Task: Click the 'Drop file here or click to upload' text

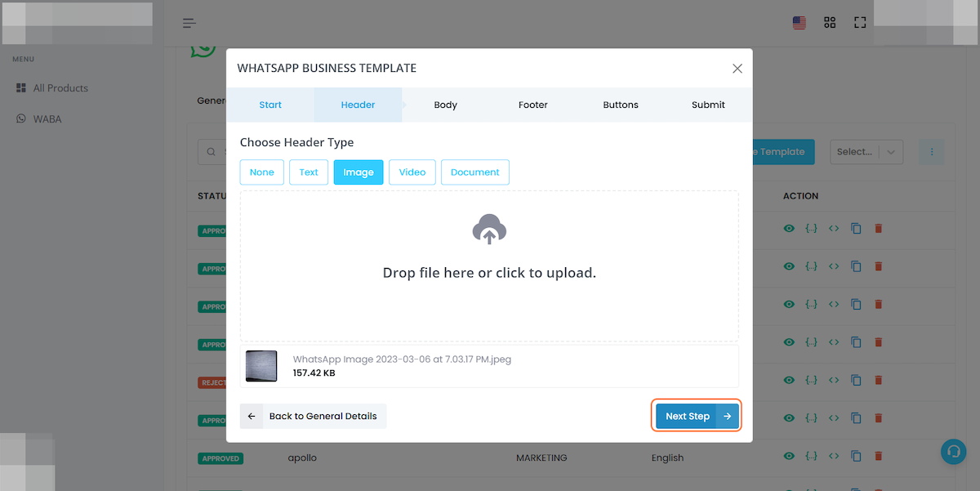Action: click(489, 273)
